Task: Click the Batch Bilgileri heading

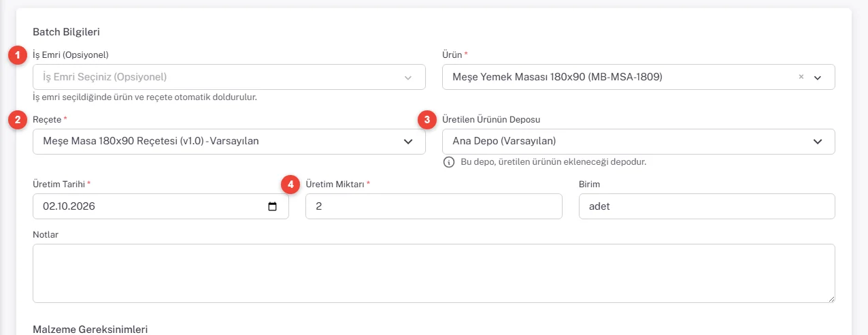Action: pyautogui.click(x=67, y=31)
